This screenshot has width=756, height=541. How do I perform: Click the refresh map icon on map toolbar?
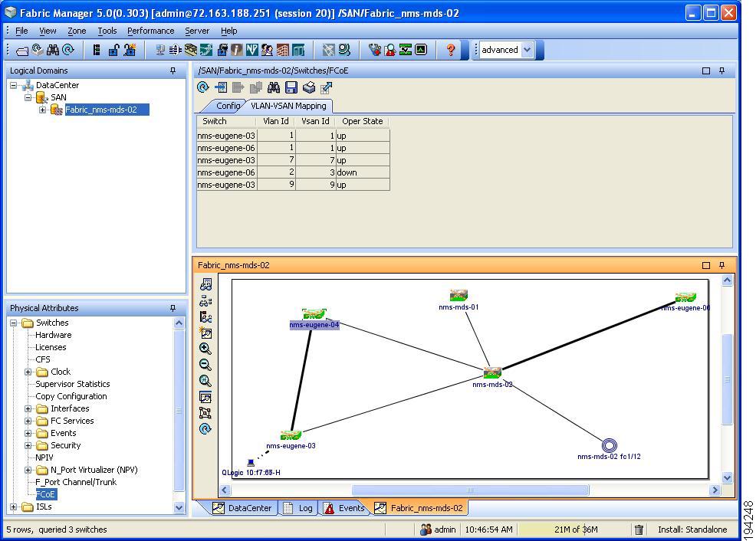pos(205,429)
